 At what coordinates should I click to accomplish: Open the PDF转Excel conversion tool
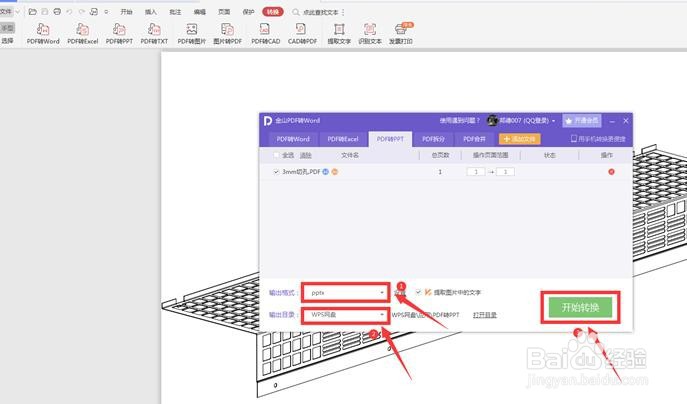click(82, 34)
